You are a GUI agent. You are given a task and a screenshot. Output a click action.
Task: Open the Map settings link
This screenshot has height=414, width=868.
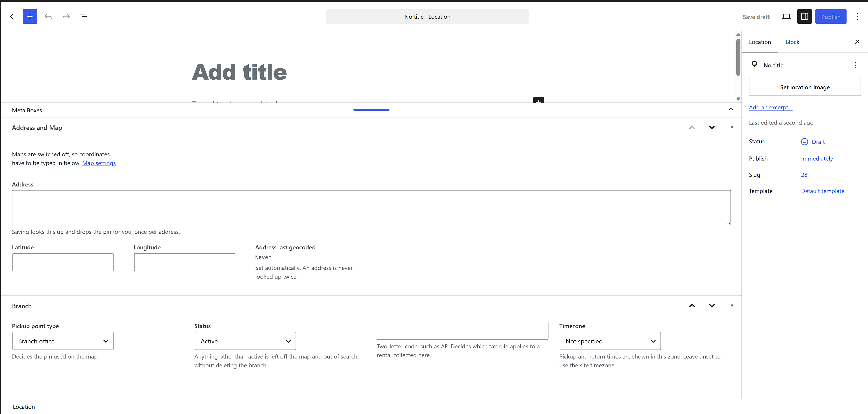point(99,163)
